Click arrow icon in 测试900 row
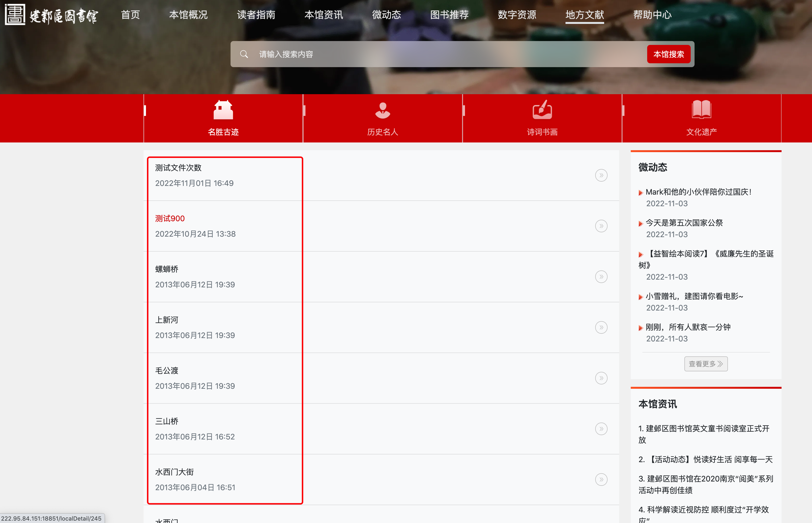The height and width of the screenshot is (523, 812). click(601, 226)
